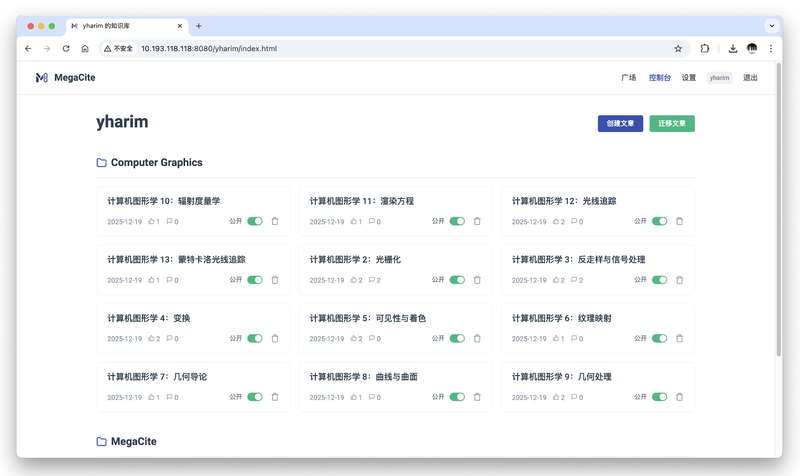Click the Computer Graphics category heading
The width and height of the screenshot is (800, 476).
coord(157,163)
